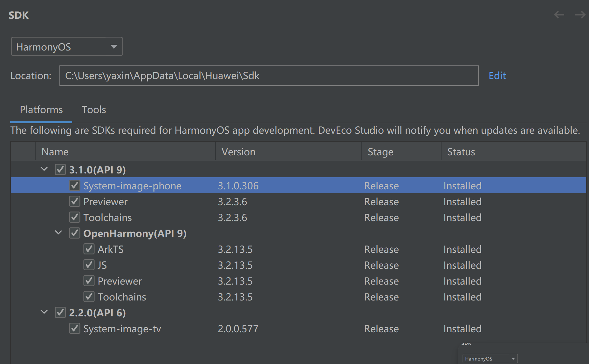Screen dimensions: 589x364
Task: Click the Status column header
Action: [x=514, y=152]
